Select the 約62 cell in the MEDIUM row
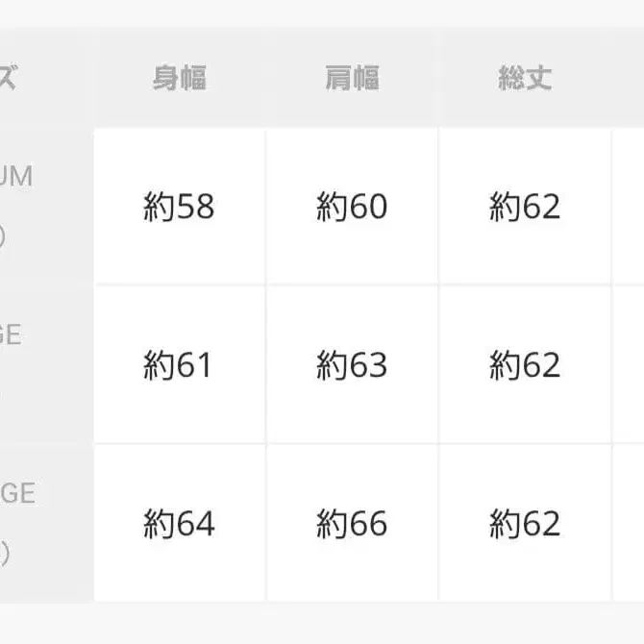 [525, 207]
